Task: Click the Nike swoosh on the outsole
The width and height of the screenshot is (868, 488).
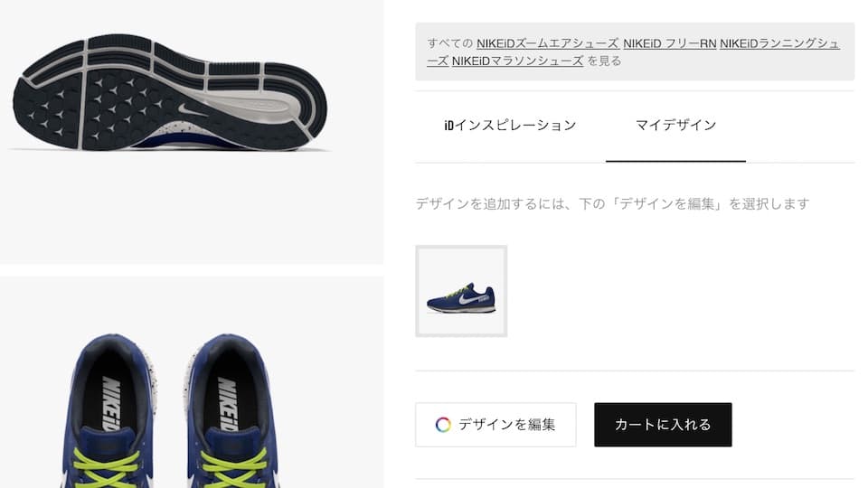Action: pyautogui.click(x=192, y=109)
